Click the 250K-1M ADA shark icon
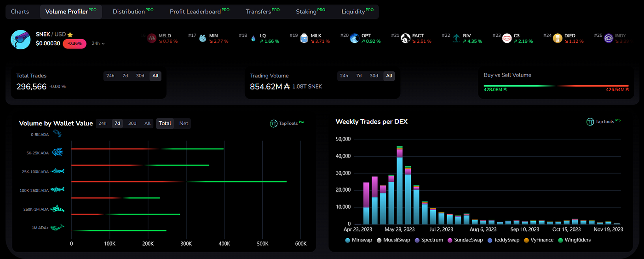The image size is (644, 259). [x=57, y=209]
